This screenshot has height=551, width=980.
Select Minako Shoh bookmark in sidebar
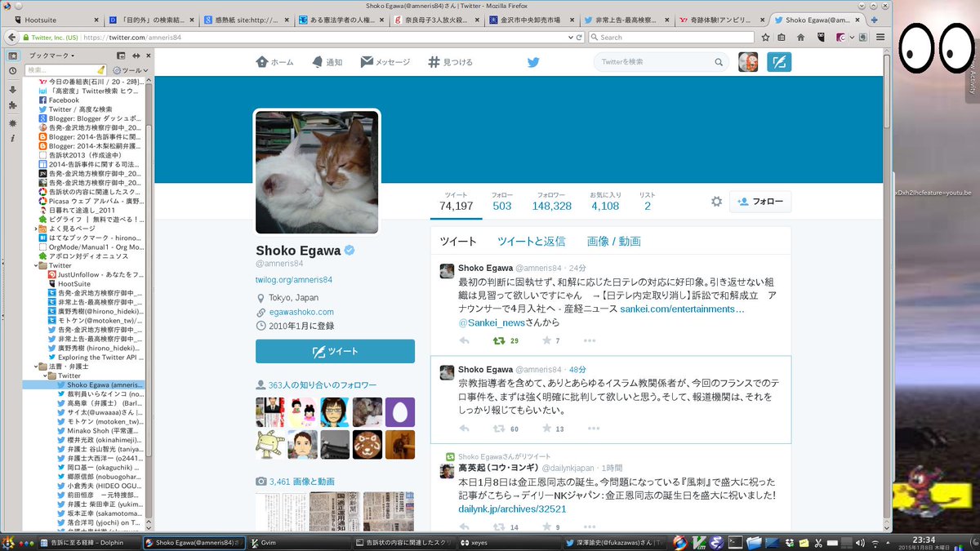100,431
